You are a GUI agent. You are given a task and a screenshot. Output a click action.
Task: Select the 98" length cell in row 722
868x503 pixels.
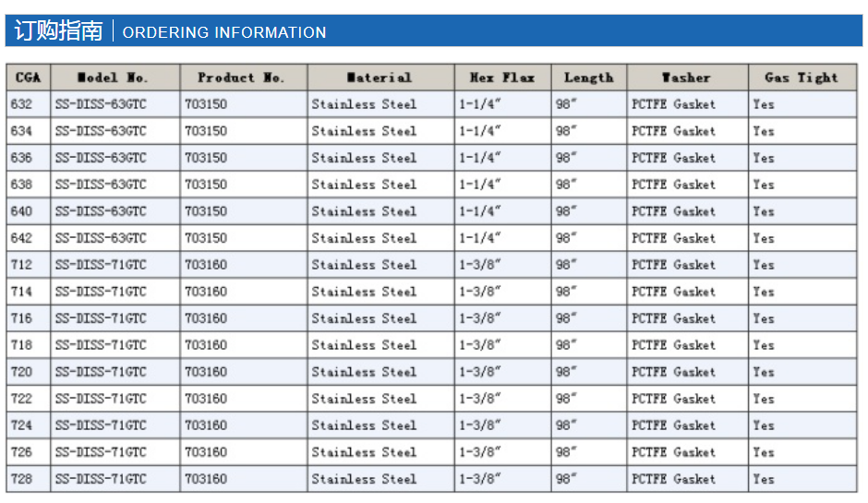coord(589,399)
